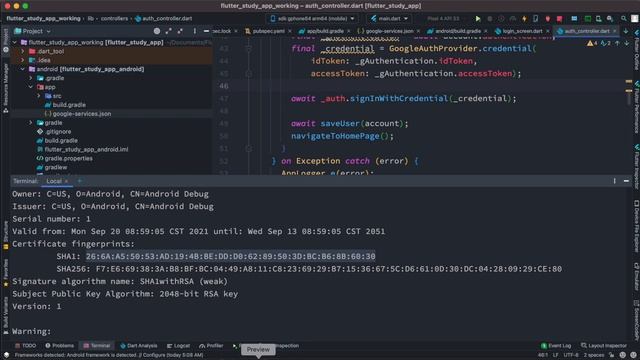
Task: Stop the running app red square
Action: click(x=560, y=19)
